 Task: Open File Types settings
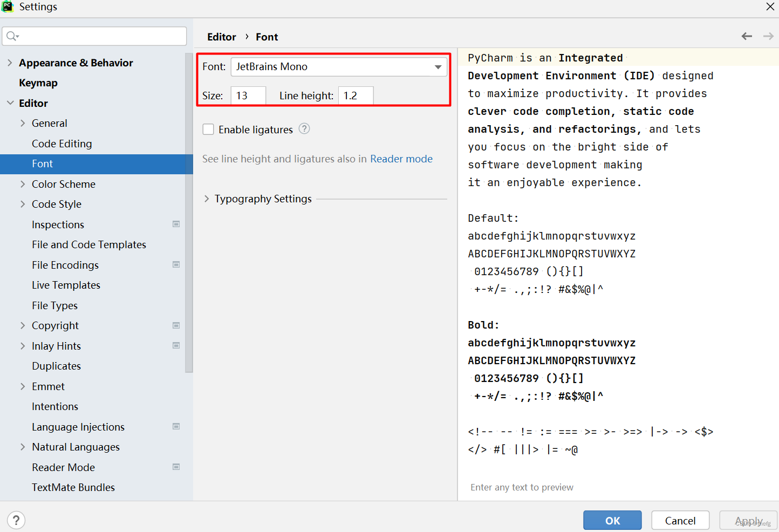[x=54, y=305]
